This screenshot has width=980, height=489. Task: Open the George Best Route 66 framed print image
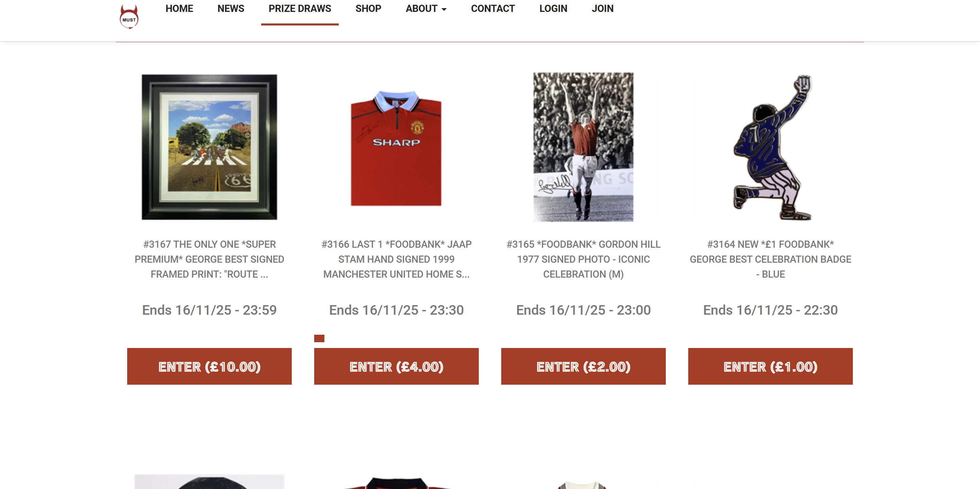tap(209, 147)
